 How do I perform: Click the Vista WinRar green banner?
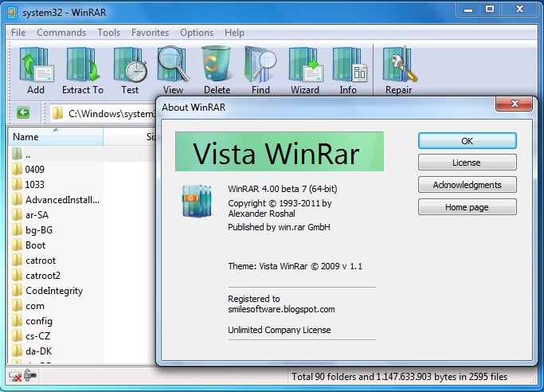pos(280,151)
